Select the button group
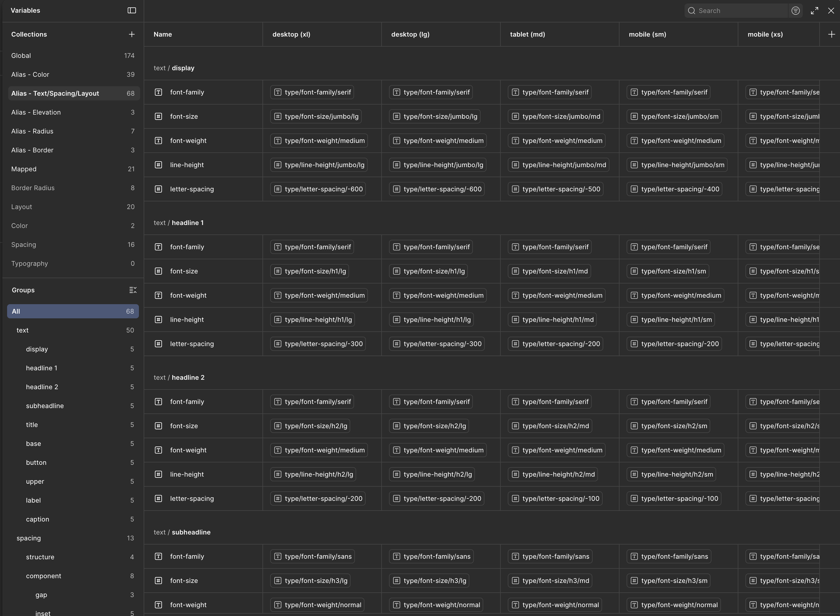 click(x=73, y=462)
